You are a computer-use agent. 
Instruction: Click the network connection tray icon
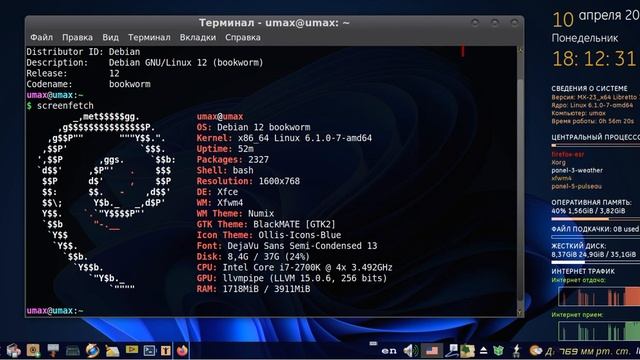452,350
